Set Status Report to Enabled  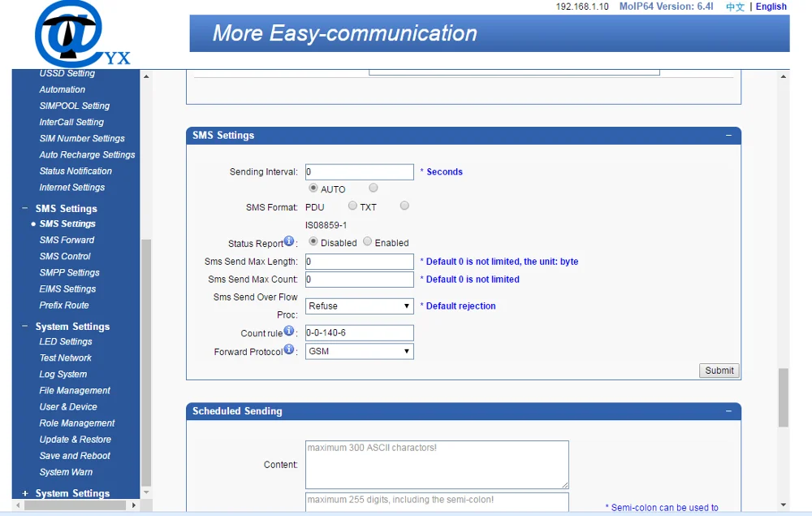click(x=367, y=241)
